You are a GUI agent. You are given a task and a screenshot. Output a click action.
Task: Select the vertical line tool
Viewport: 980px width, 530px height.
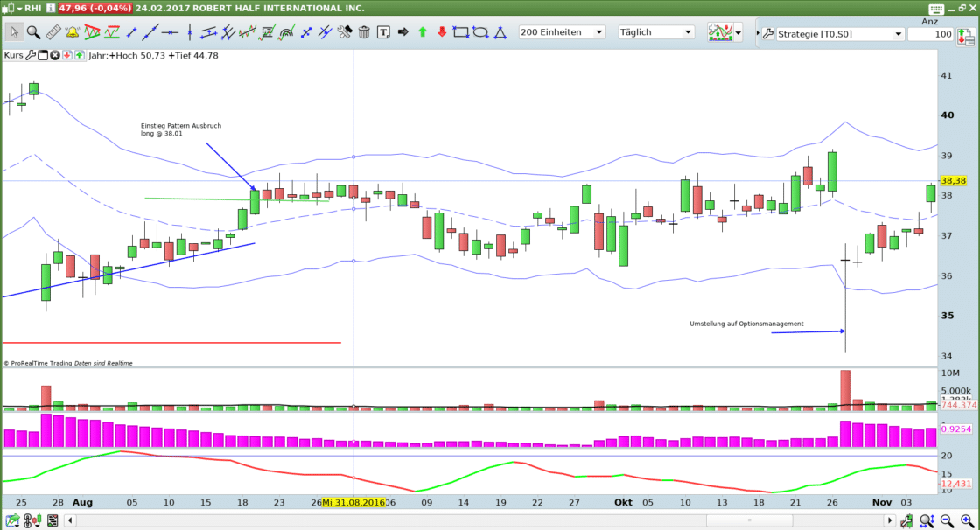[189, 32]
